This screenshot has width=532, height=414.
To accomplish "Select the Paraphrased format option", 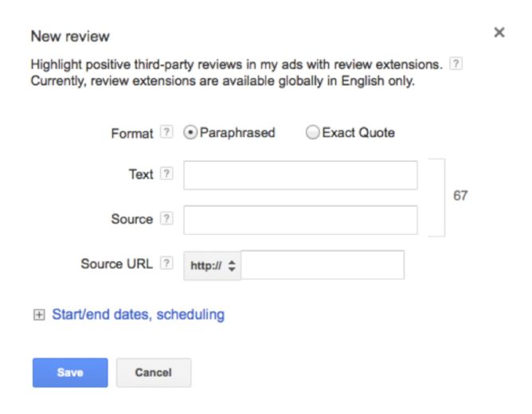I will pos(190,132).
